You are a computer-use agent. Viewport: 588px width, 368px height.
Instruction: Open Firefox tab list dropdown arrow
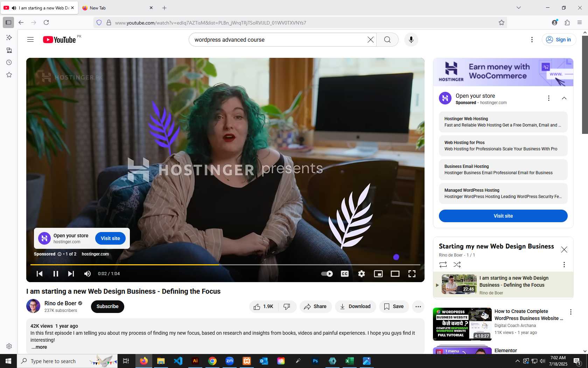coord(519,8)
